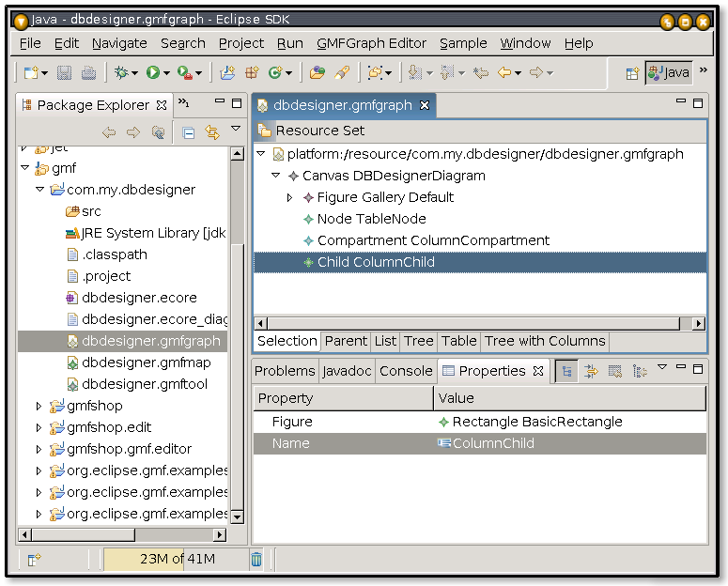This screenshot has width=728, height=586.
Task: Toggle Link with Editor in Package Explorer
Action: [x=211, y=132]
